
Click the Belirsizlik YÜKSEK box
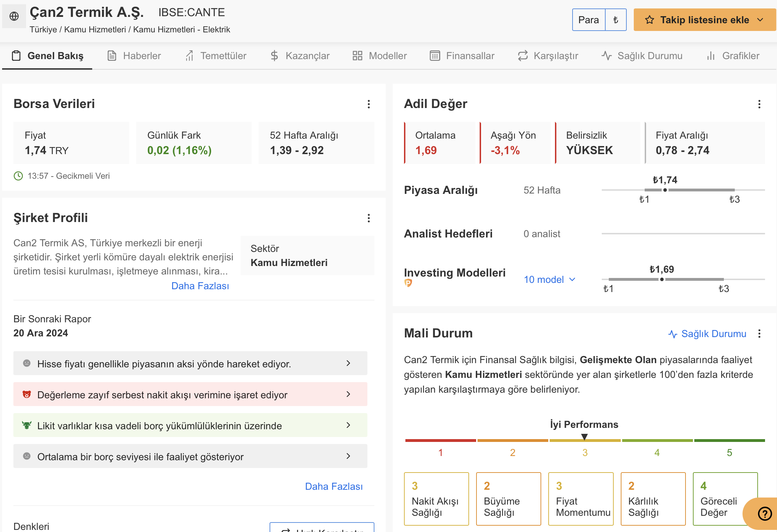(598, 143)
